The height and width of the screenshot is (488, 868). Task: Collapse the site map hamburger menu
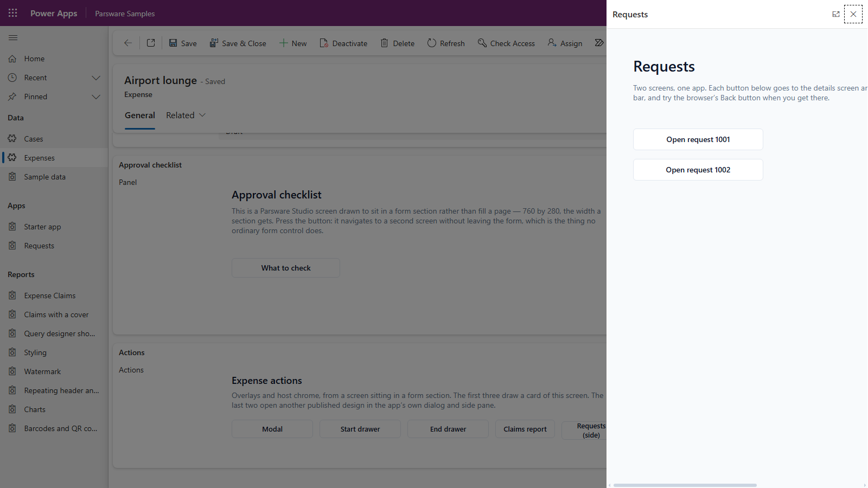pos(13,37)
